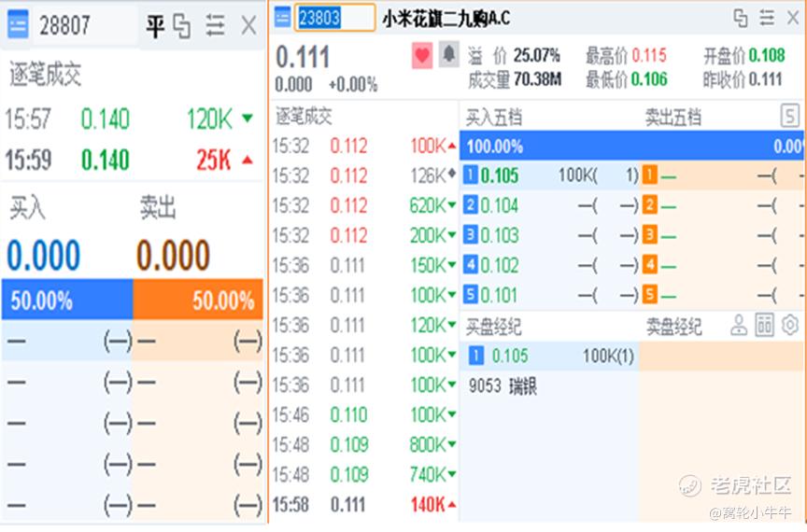Viewport: 807px width, 532px height.
Task: Click the pop-out window icon in right panel
Action: click(741, 18)
